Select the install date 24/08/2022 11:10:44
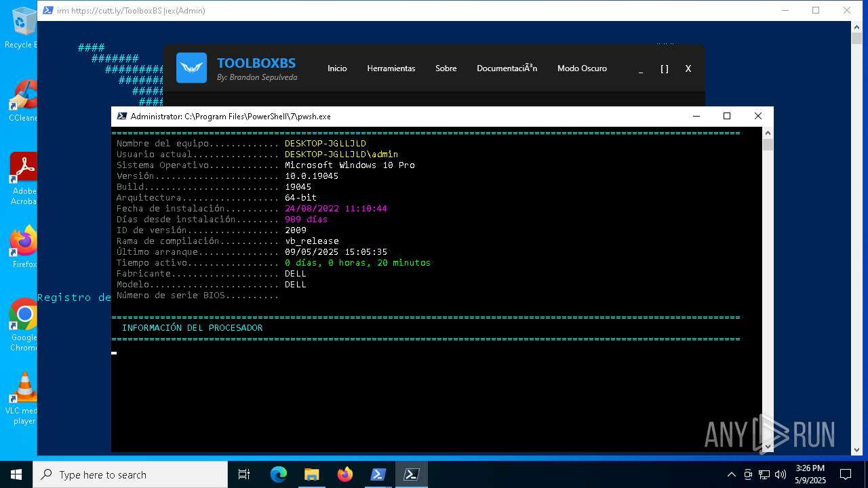868x488 pixels. pyautogui.click(x=336, y=209)
